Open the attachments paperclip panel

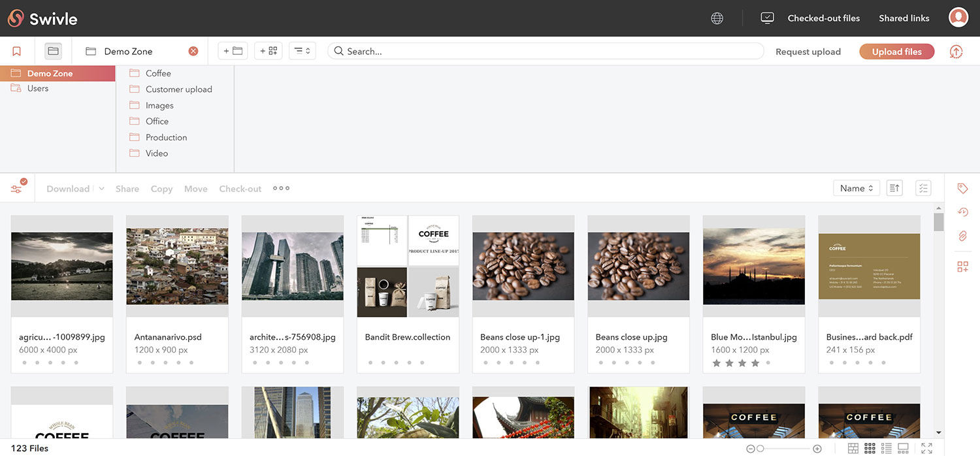click(x=962, y=236)
